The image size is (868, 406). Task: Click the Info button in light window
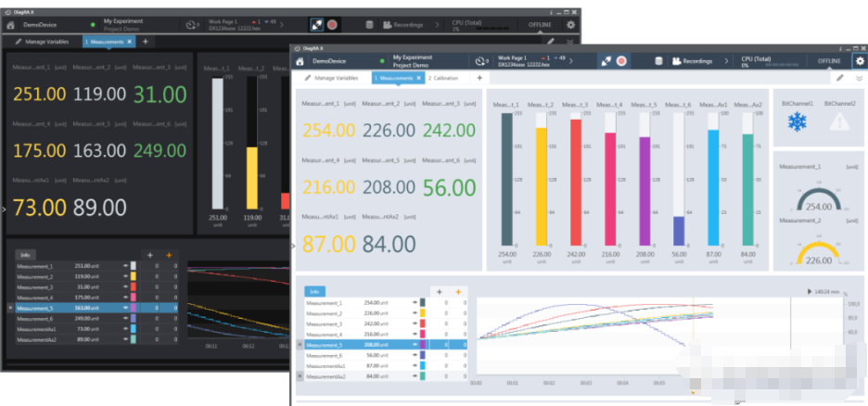coord(317,291)
